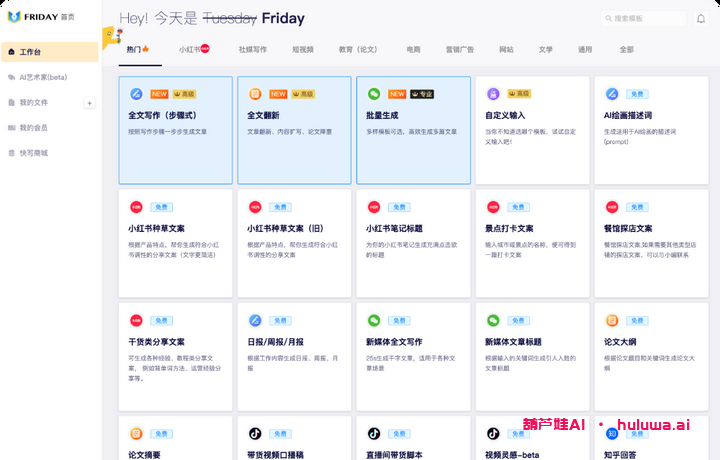This screenshot has width=720, height=460.
Task: Select the 教育（论文） tab
Action: [x=358, y=49]
